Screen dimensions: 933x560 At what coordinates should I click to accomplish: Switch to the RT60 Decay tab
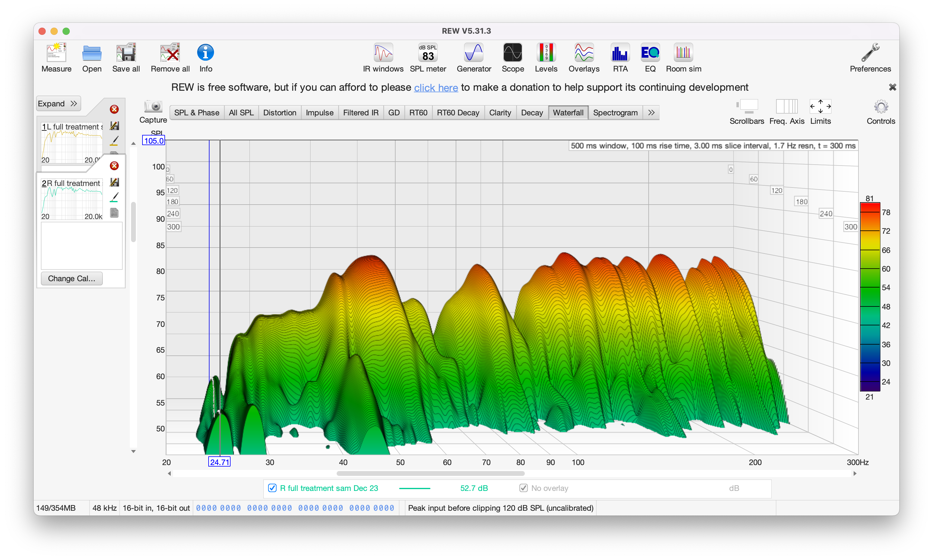458,112
